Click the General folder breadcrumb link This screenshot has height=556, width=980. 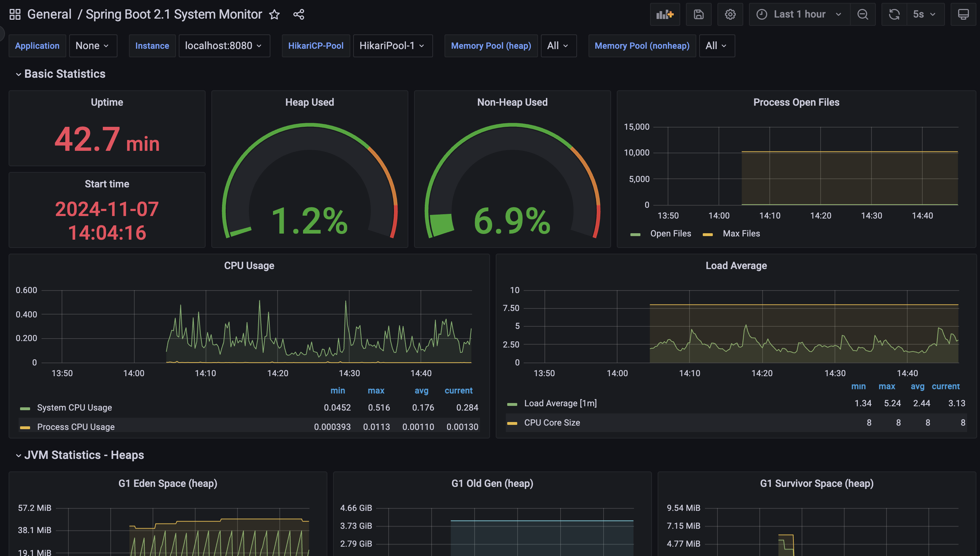point(49,15)
